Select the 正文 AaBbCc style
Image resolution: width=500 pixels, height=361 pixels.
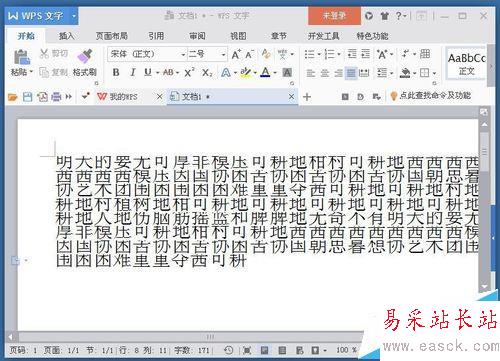[466, 63]
